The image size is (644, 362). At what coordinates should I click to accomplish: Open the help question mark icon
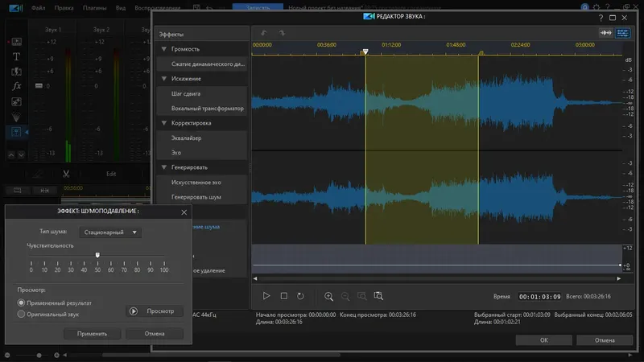(x=601, y=16)
